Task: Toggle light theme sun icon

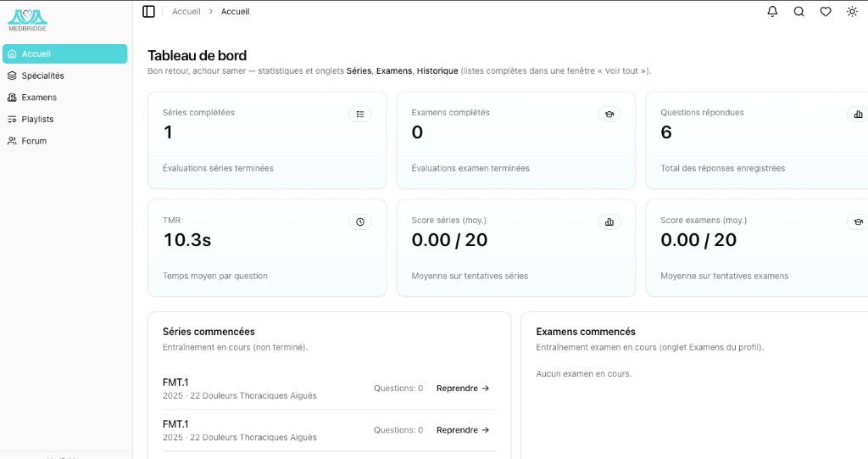Action: pos(852,12)
